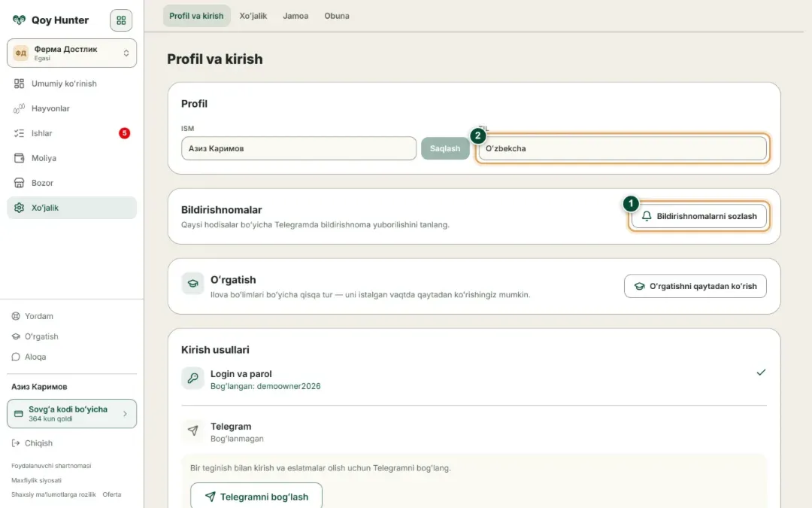The height and width of the screenshot is (508, 812).
Task: Open Moliya wallet icon
Action: point(19,158)
